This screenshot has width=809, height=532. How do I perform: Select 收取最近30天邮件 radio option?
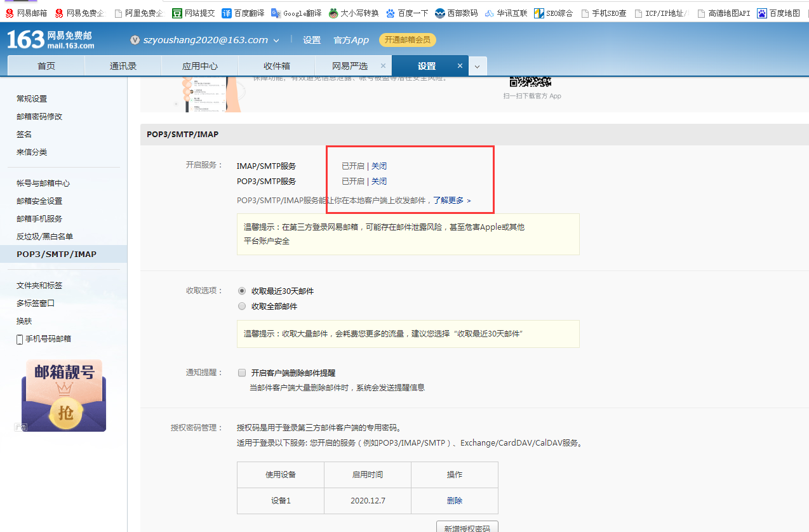[x=241, y=291]
